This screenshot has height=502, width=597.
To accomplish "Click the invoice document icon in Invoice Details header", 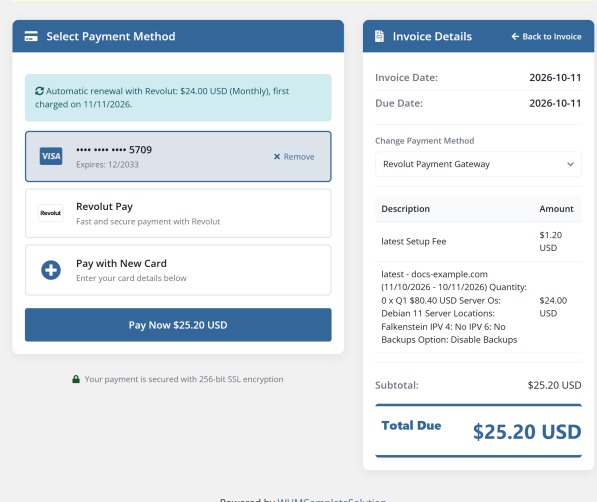I will pos(379,36).
